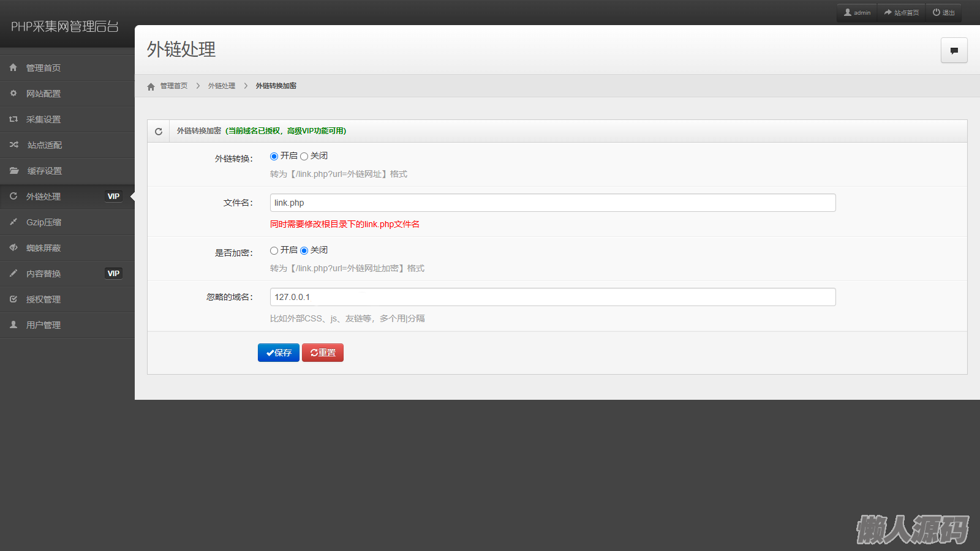Select 站点适配 from the sidebar
The image size is (980, 551).
(67, 145)
